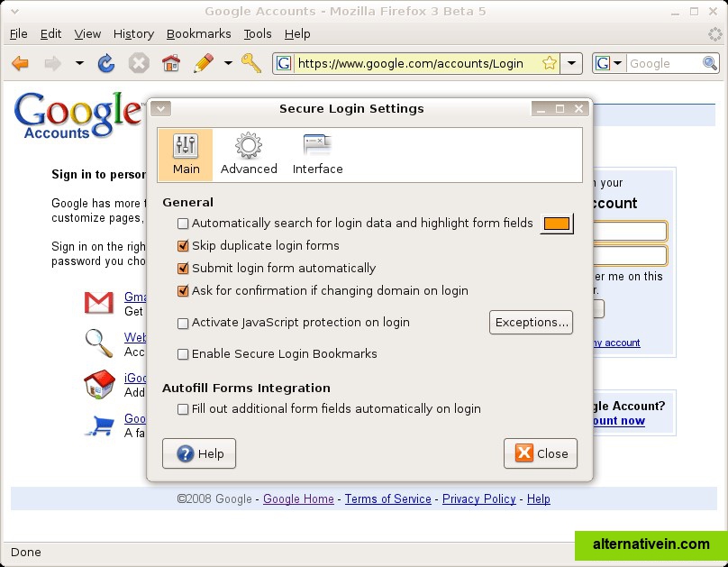The image size is (728, 567).
Task: Bookmark this page with the star icon
Action: 550,63
